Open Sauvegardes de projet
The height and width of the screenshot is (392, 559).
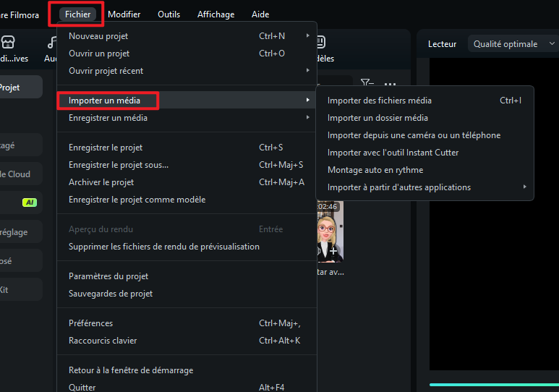[187, 294]
